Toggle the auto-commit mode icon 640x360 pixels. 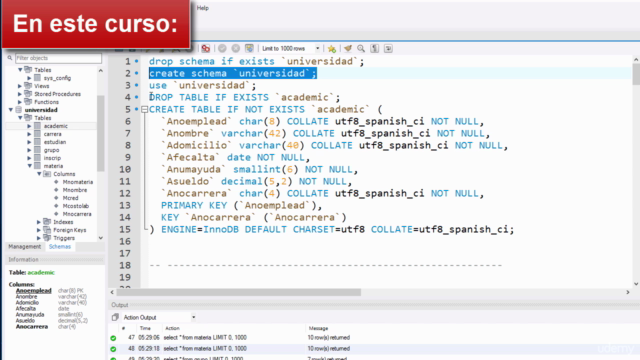249,49
